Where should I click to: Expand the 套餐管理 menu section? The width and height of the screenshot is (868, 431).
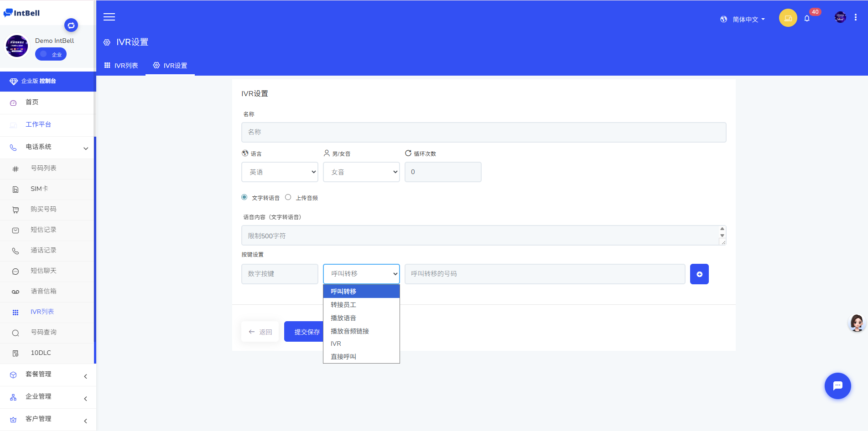click(x=48, y=375)
